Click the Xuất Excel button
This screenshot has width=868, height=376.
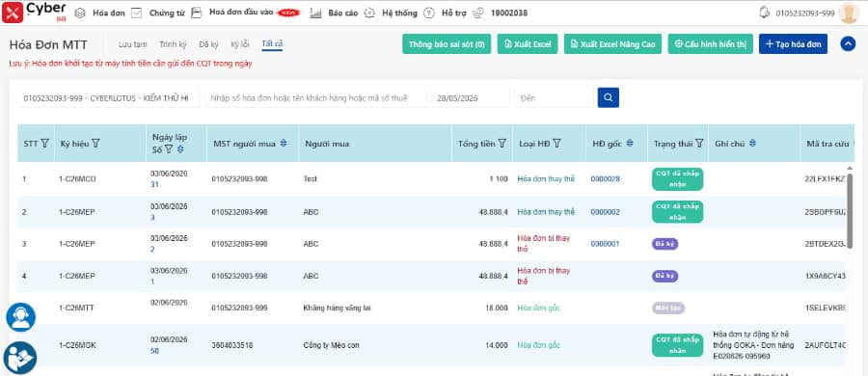click(x=528, y=43)
